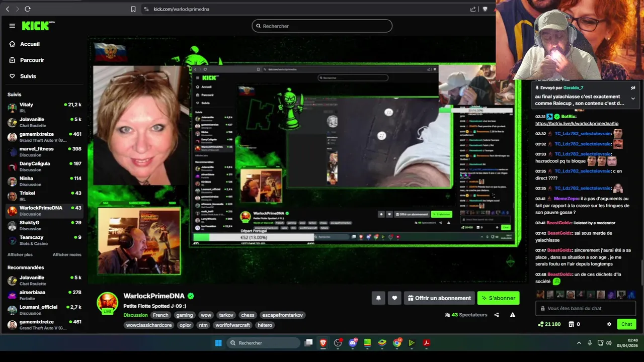Open the hamburger sidebar menu

point(12,26)
